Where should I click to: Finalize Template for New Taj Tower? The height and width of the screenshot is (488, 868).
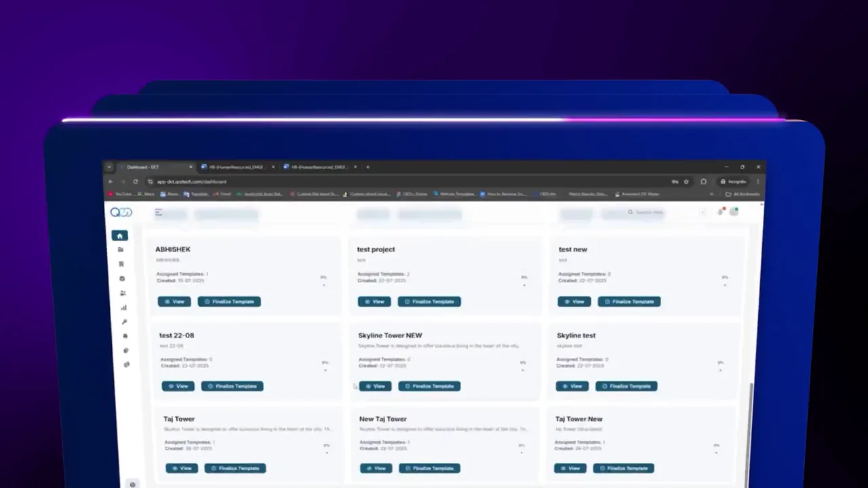click(x=429, y=468)
